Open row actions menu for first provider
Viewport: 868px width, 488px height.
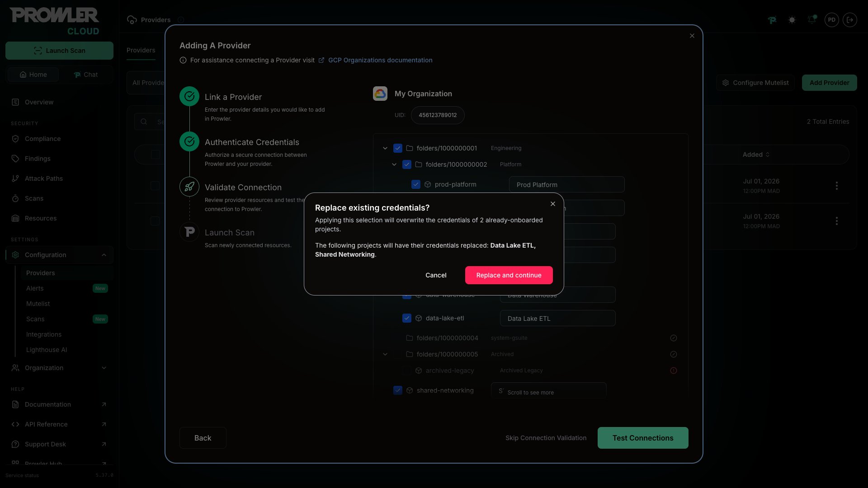(837, 186)
